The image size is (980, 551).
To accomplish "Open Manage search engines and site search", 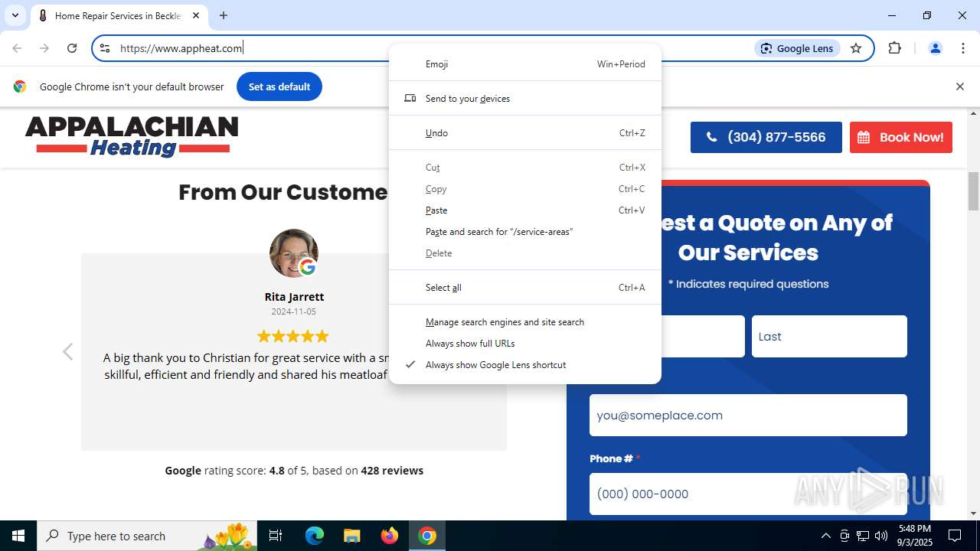I will 525,322.
